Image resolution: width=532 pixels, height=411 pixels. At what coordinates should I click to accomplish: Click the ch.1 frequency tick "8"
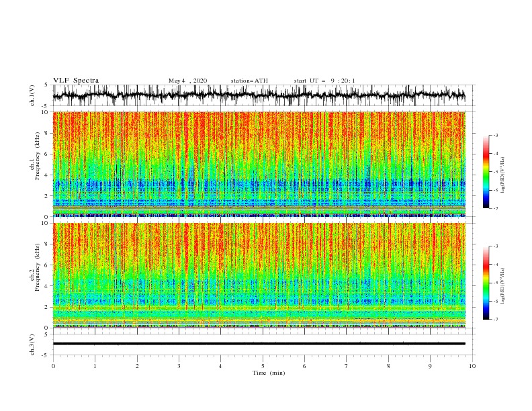[46, 133]
